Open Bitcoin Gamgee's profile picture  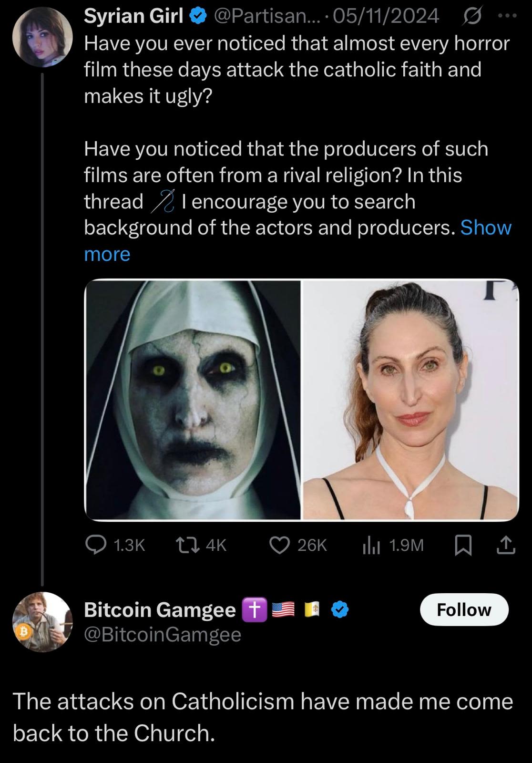point(42,622)
